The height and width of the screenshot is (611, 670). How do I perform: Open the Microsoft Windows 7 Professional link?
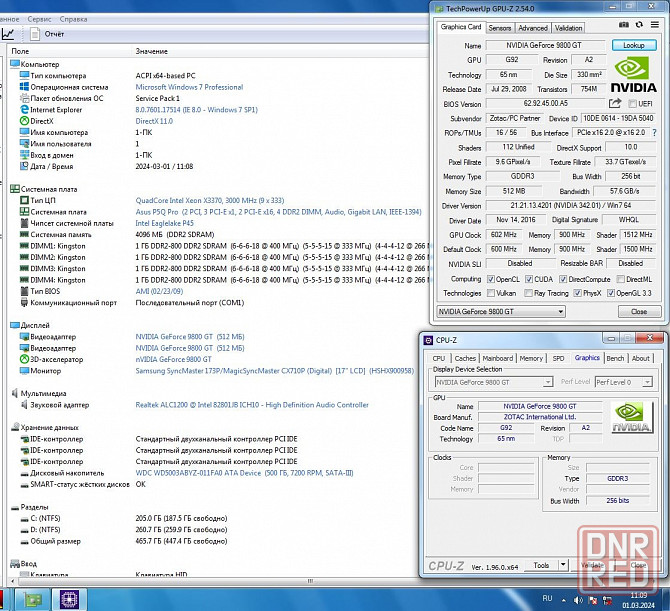(x=189, y=87)
